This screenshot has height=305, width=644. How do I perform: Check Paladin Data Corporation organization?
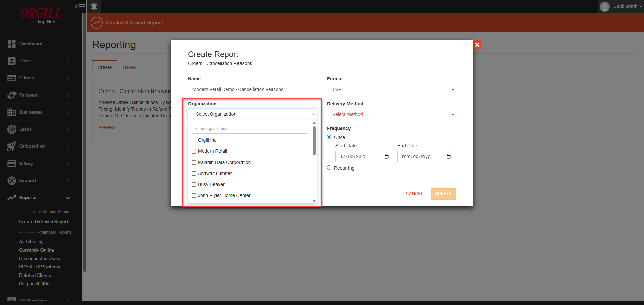[x=194, y=163]
